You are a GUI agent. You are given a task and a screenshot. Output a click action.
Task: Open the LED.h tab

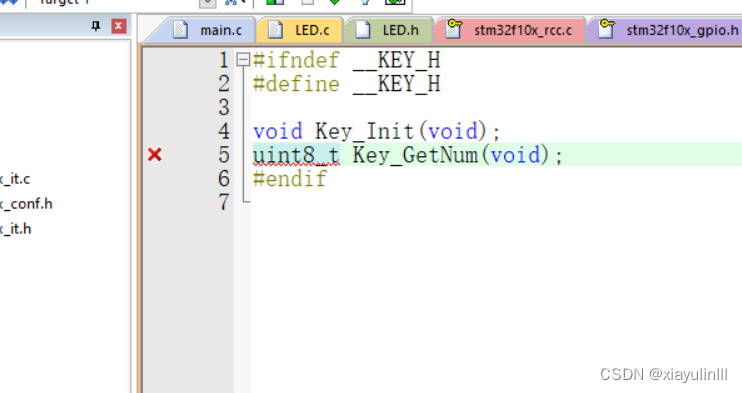tap(388, 30)
